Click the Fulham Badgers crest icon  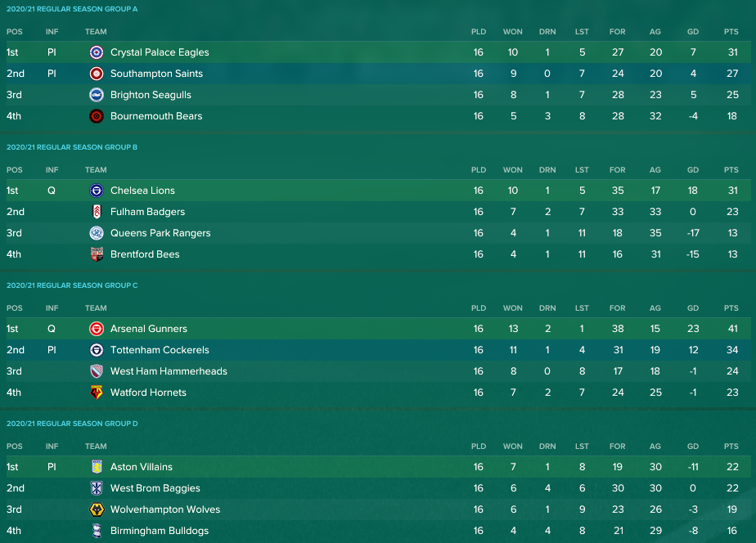tap(97, 212)
